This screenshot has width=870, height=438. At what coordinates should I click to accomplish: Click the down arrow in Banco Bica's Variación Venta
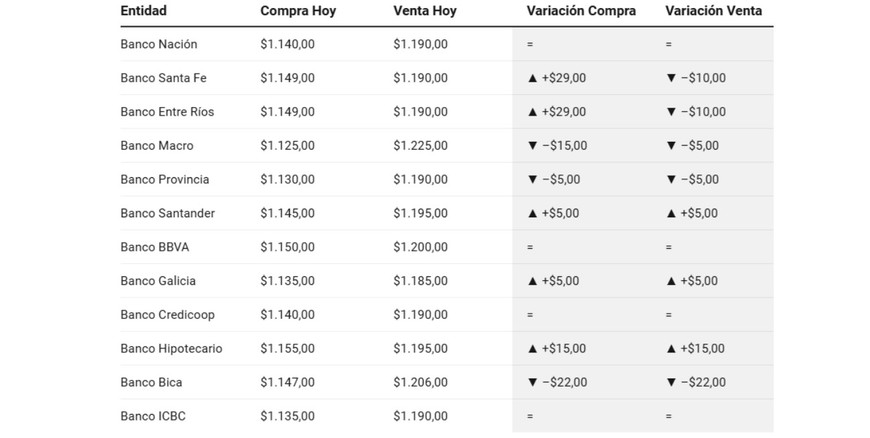(671, 382)
